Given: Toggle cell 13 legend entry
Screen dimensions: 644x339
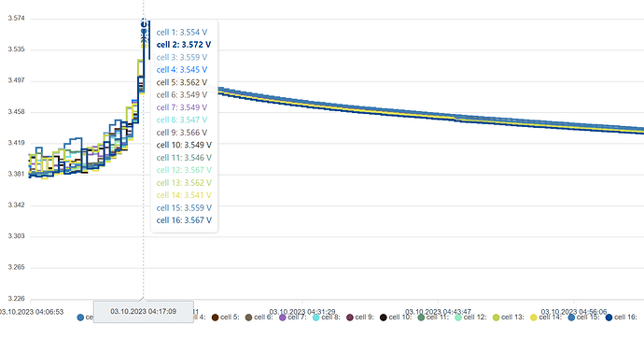Looking at the screenshot, I should tap(508, 318).
